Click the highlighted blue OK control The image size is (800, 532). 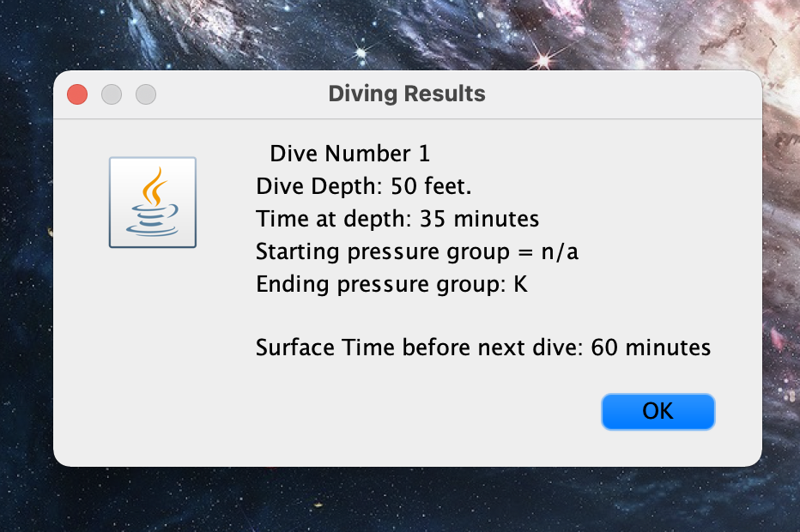coord(658,412)
